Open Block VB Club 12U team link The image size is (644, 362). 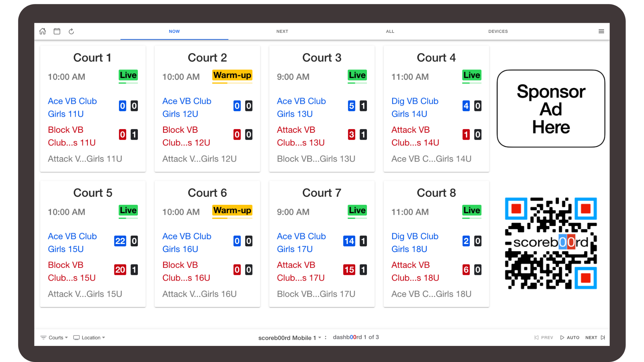tap(186, 136)
